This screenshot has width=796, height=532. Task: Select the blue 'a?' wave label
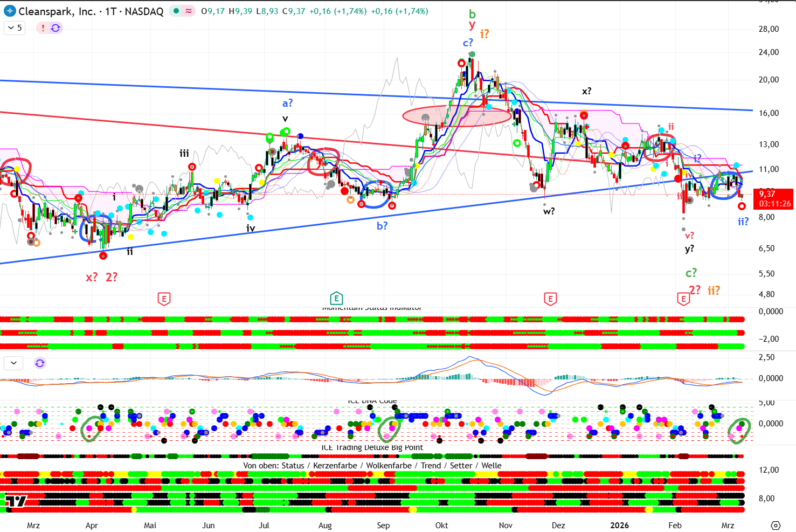[288, 103]
